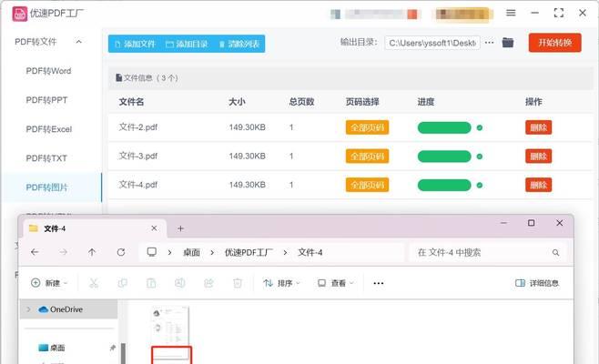The height and width of the screenshot is (364, 599).
Task: Go up one folder in File Explorer
Action: pyautogui.click(x=92, y=252)
